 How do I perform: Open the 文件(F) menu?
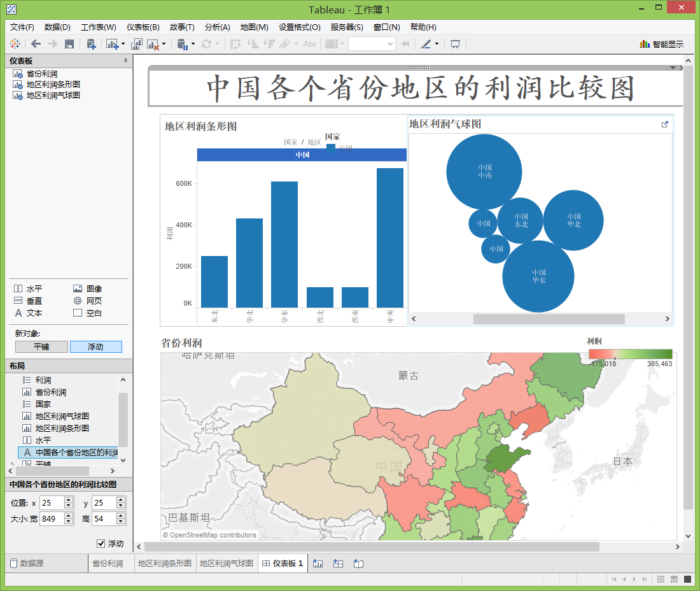tap(22, 27)
